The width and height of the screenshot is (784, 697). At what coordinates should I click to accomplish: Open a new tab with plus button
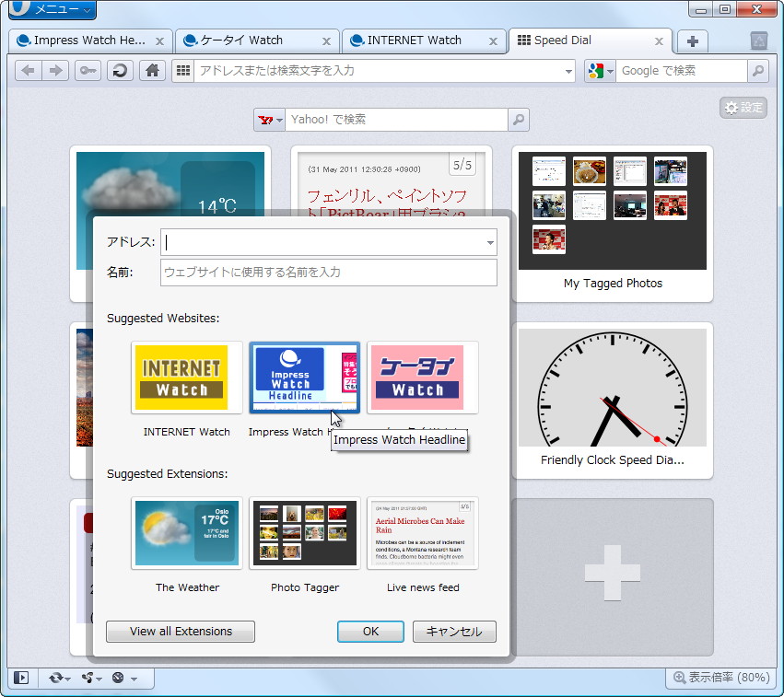693,41
